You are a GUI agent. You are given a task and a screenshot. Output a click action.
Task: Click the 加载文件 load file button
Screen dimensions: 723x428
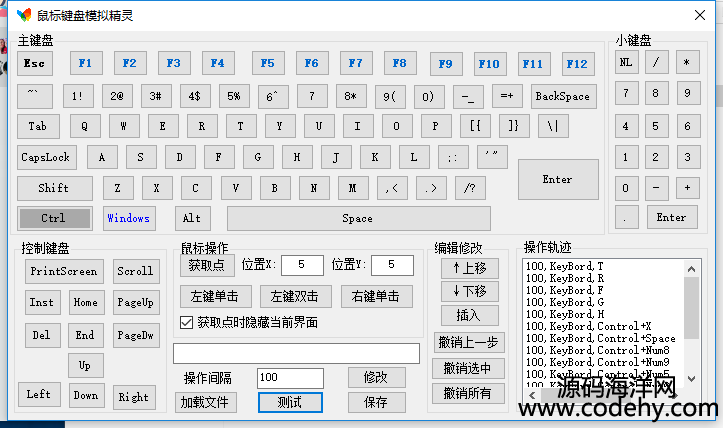tap(205, 402)
